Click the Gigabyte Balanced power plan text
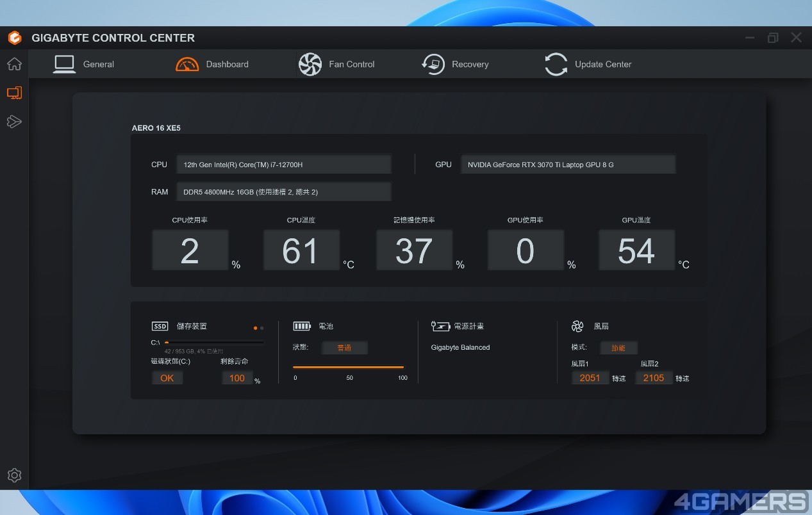812x515 pixels. point(460,348)
